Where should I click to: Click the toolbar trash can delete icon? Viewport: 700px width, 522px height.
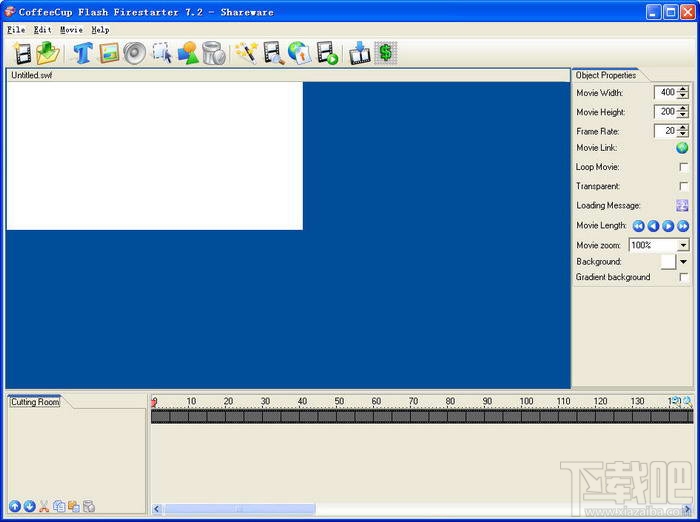coord(214,53)
